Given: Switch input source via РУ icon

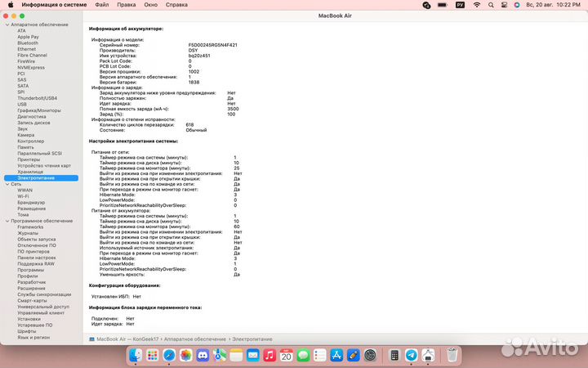Looking at the screenshot, I should pyautogui.click(x=460, y=5).
